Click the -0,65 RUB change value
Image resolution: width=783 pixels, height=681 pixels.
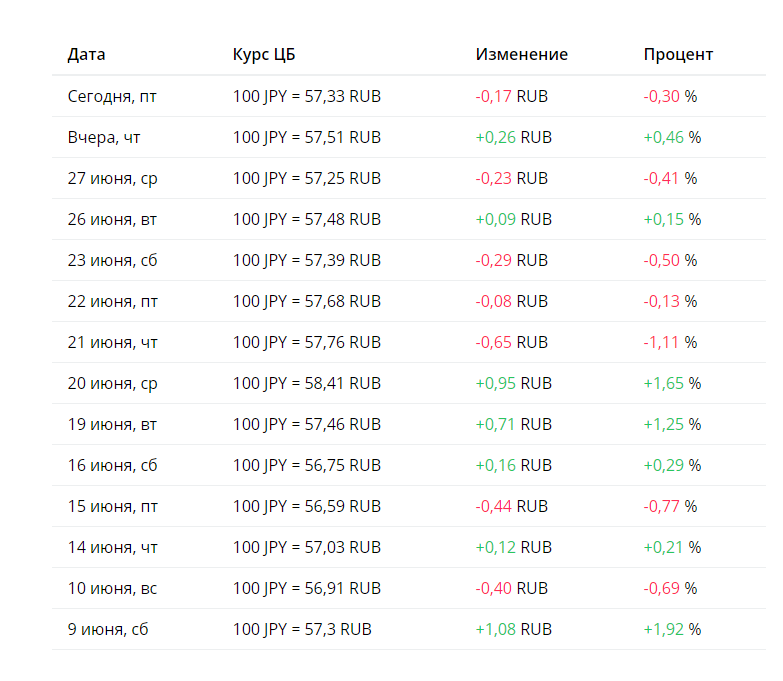511,343
